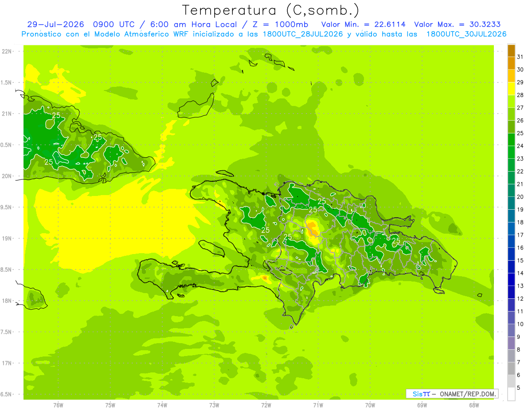This screenshot has height=411, width=532.
Task: Select the Valor Max. = 30.3233 text
Action: coord(457,24)
